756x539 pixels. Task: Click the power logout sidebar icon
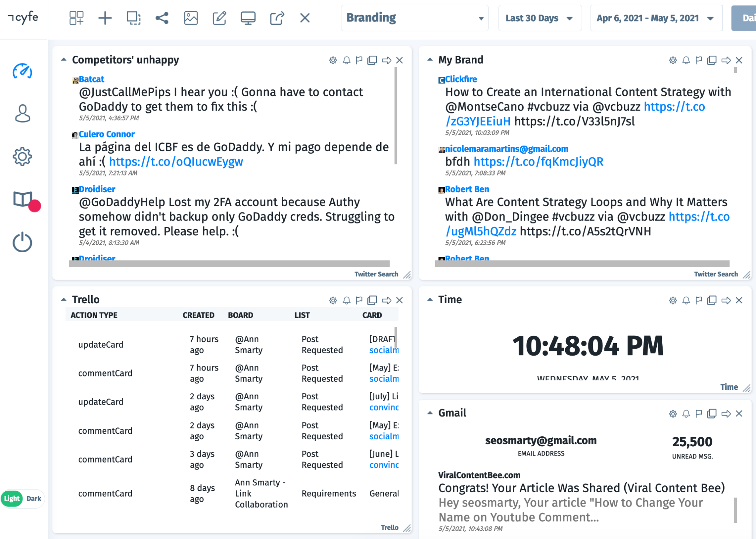23,243
